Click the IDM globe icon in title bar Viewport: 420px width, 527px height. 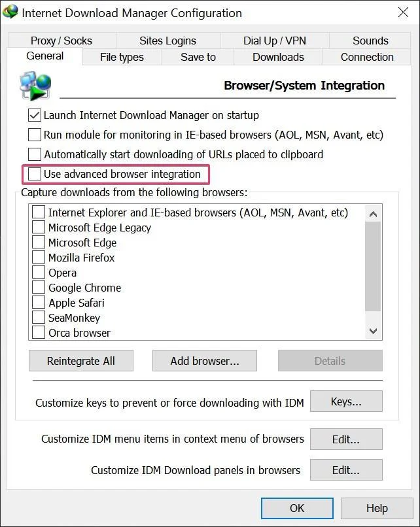click(x=10, y=12)
